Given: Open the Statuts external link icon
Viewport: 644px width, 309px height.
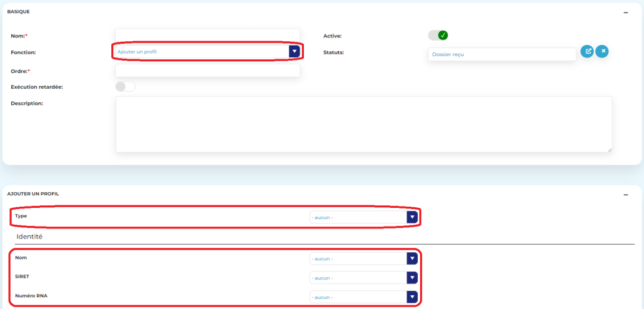Looking at the screenshot, I should [x=587, y=51].
